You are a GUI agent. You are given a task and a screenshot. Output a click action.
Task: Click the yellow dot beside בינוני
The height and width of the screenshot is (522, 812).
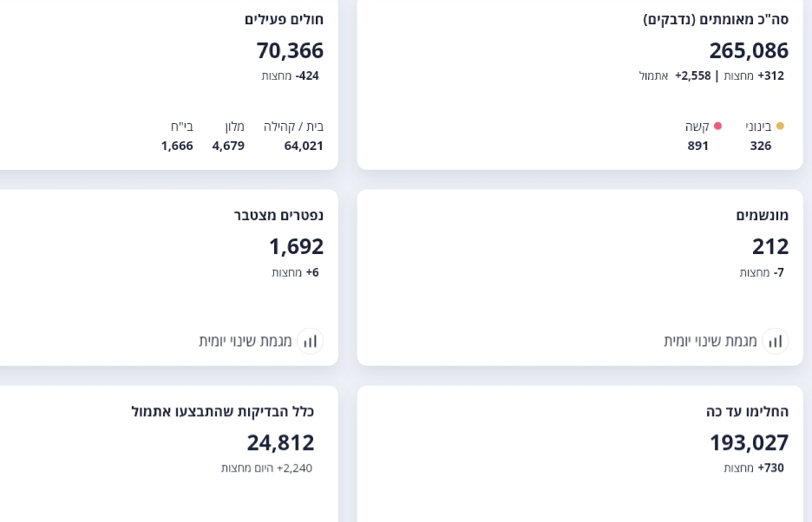pos(780,127)
